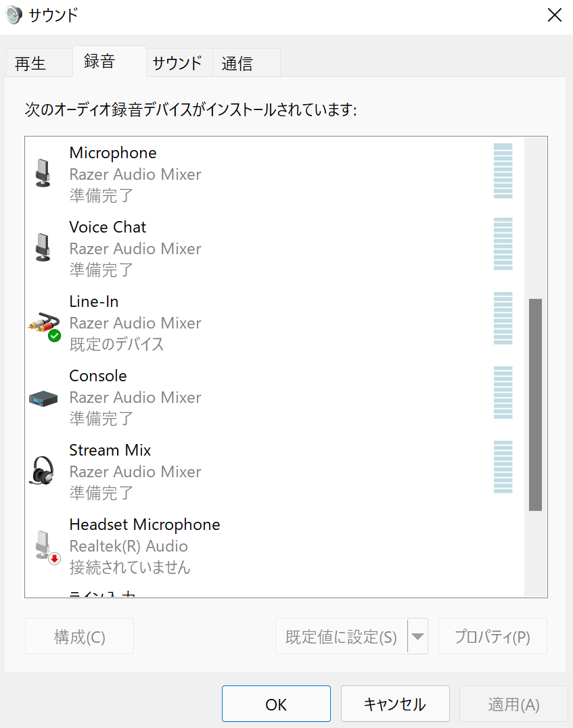The width and height of the screenshot is (573, 728).
Task: Click the green default checkmark on Line-In
Action: pos(54,336)
